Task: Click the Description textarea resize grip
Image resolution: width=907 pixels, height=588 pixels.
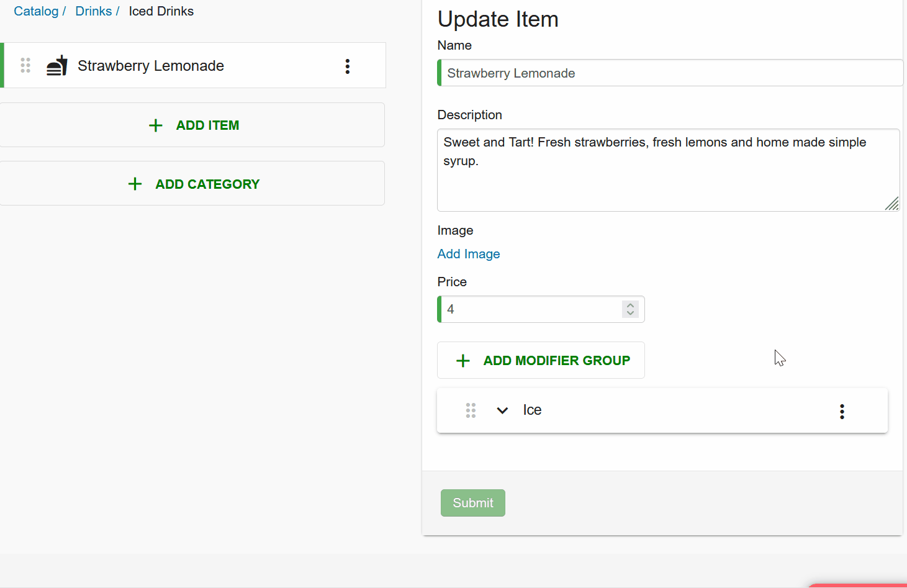Action: point(892,204)
